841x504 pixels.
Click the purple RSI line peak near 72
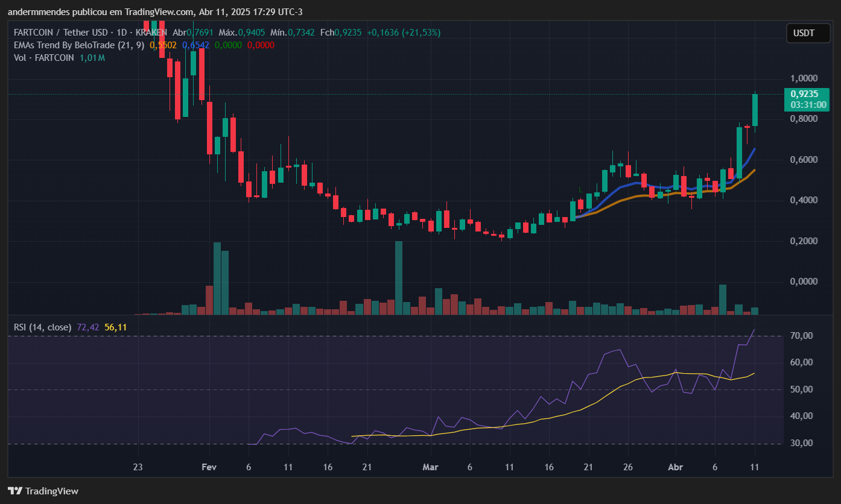point(754,330)
